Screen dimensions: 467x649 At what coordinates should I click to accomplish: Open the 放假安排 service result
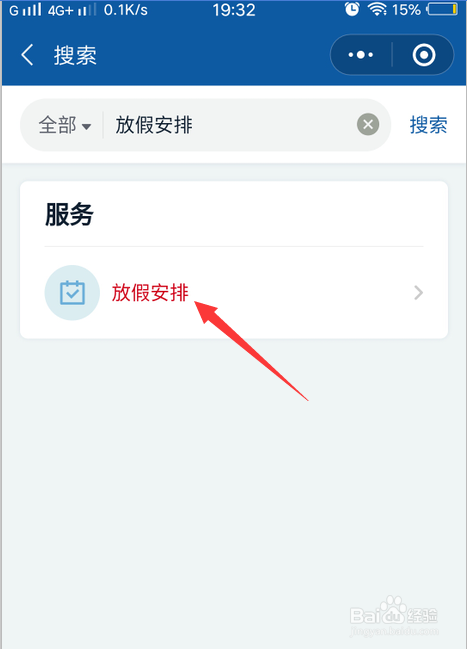tap(234, 293)
